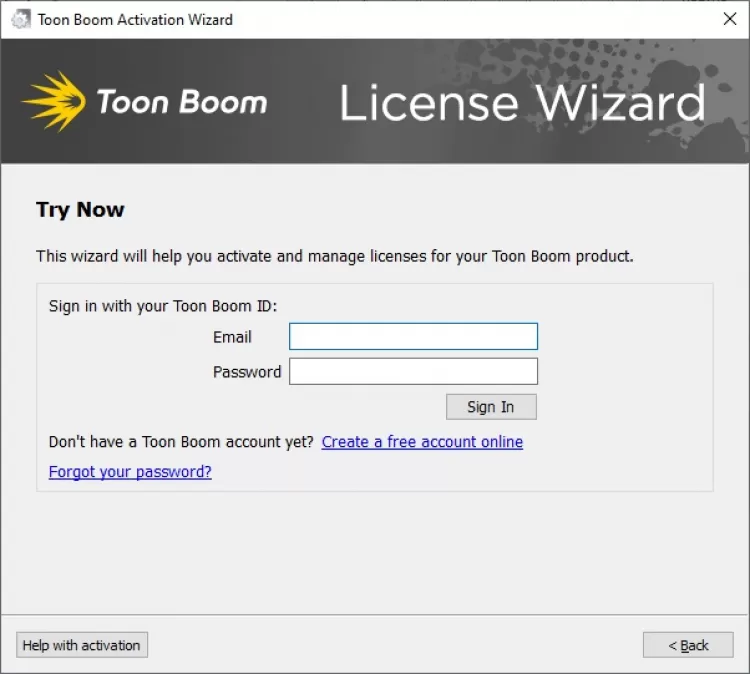Focus the Email input field
750x674 pixels.
413,337
